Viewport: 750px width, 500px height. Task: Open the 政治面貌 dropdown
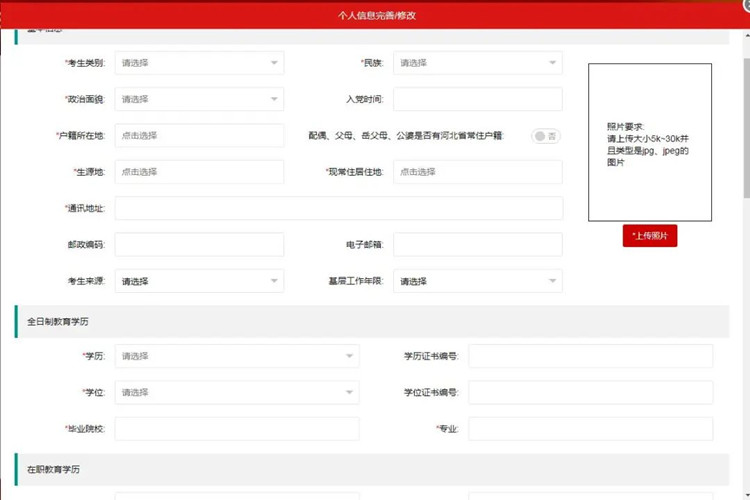[x=199, y=99]
